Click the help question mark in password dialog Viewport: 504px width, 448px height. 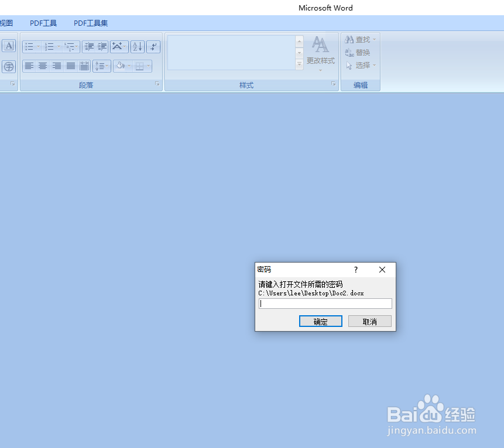pyautogui.click(x=356, y=270)
